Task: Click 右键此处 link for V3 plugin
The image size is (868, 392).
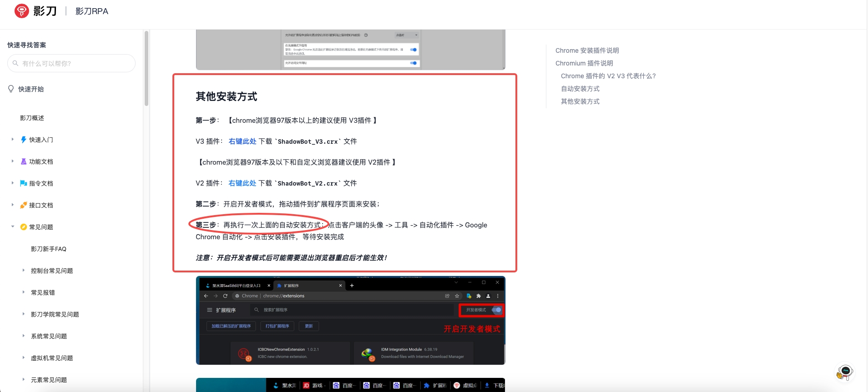Action: [242, 141]
